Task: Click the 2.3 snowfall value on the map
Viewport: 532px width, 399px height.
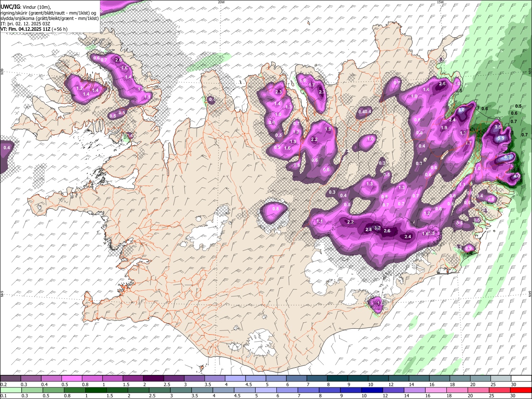Action: coord(278,92)
